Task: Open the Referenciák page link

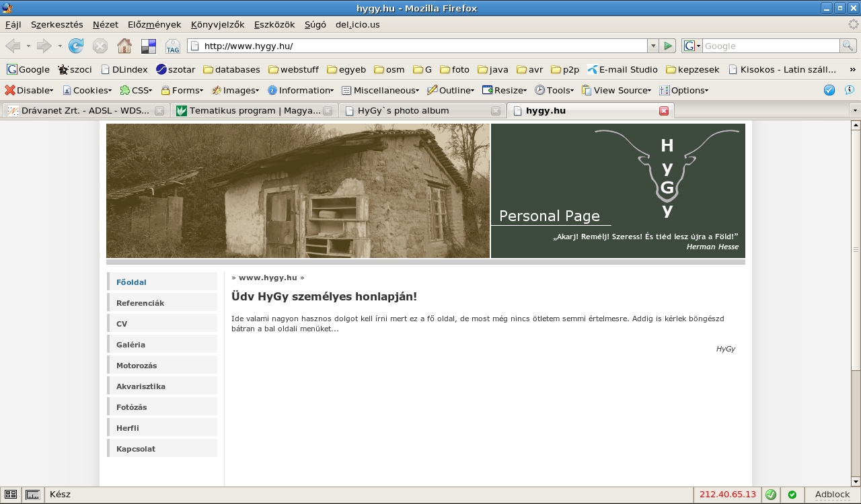Action: coord(162,303)
